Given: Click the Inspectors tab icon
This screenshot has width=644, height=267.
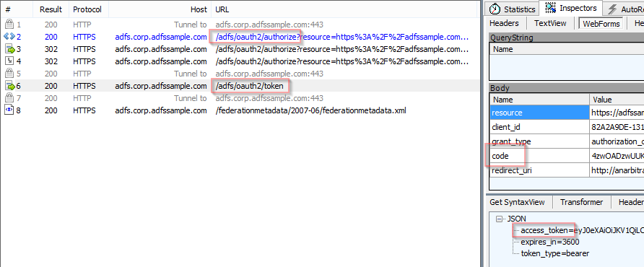Looking at the screenshot, I should point(550,8).
